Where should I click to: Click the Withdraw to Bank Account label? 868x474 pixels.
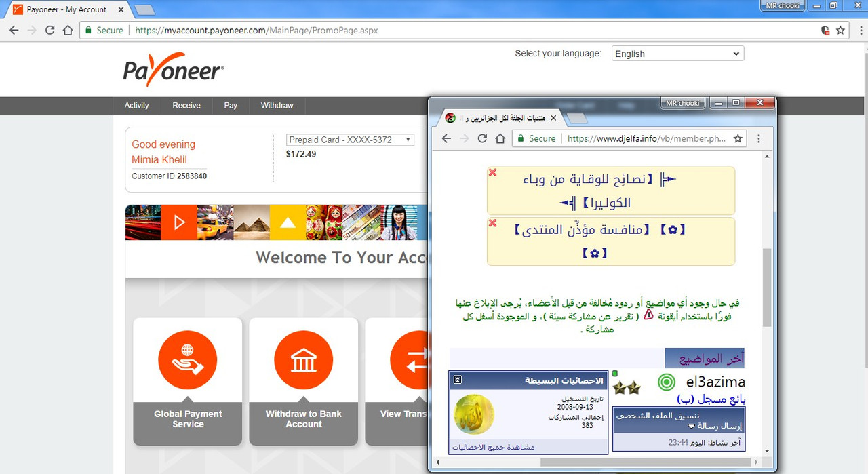coord(304,419)
